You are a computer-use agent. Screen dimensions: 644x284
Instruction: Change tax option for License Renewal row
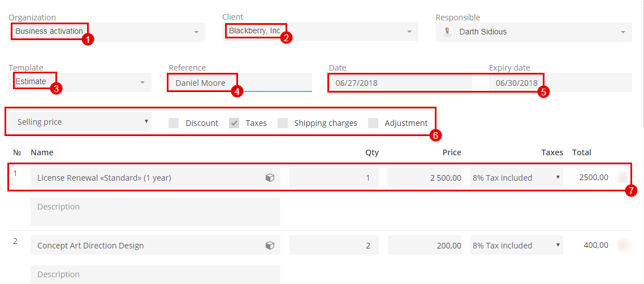pos(517,178)
